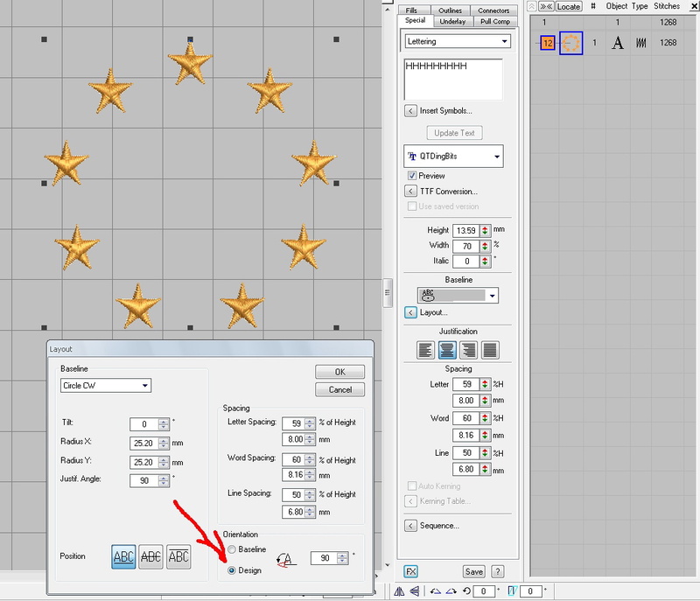Image resolution: width=700 pixels, height=601 pixels.
Task: Set text position above the baseline
Action: tap(124, 556)
